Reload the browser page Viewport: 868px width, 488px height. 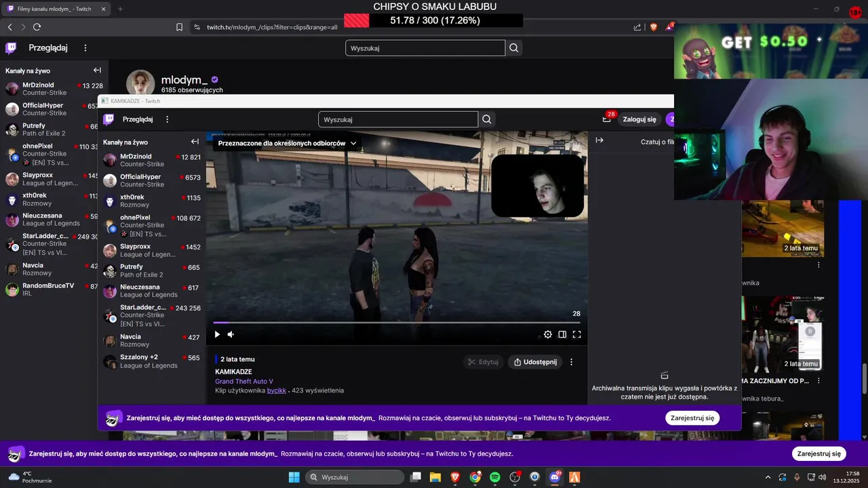click(x=37, y=27)
